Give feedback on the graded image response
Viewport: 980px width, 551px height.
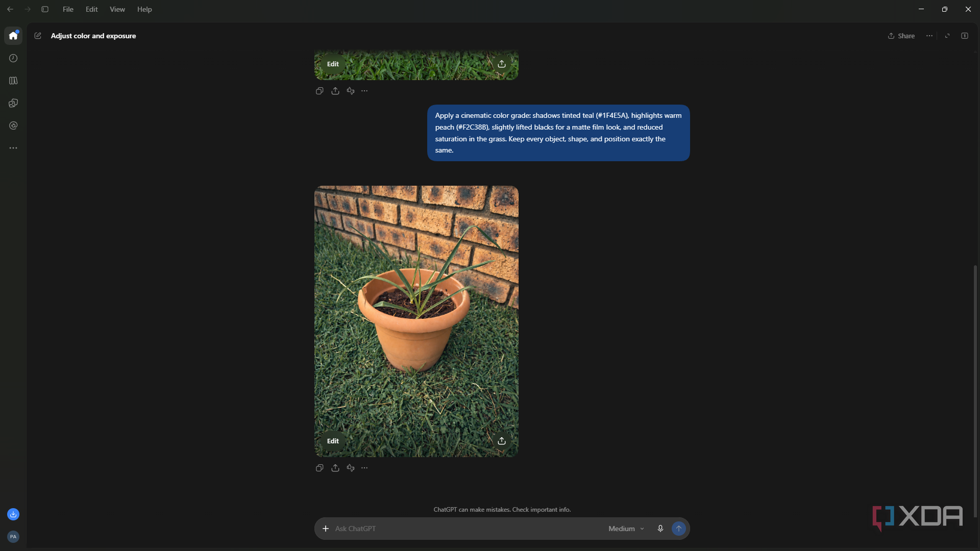pos(351,468)
